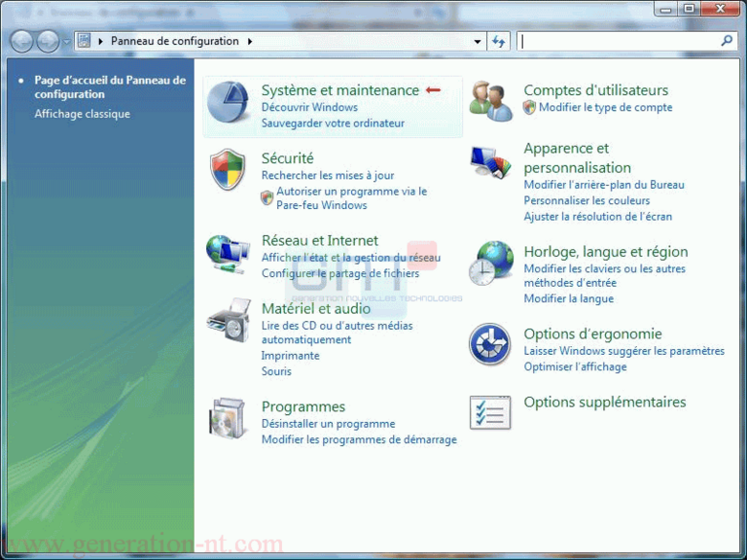Open the Réseau et Internet heading
This screenshot has width=747, height=560.
point(320,240)
